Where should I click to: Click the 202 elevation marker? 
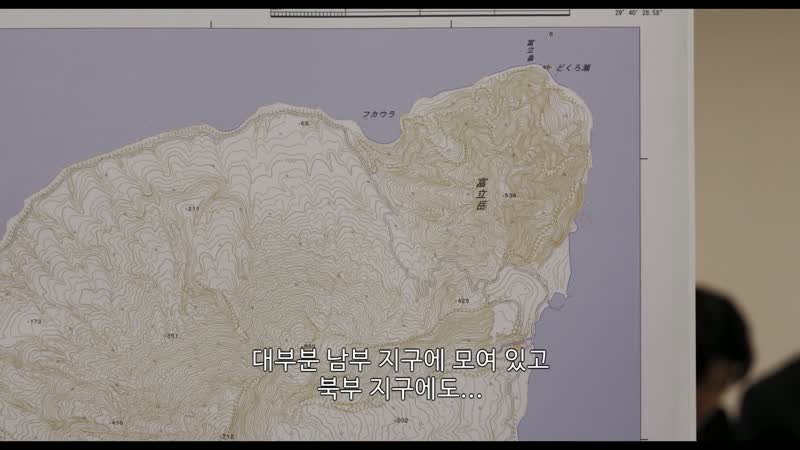point(402,420)
